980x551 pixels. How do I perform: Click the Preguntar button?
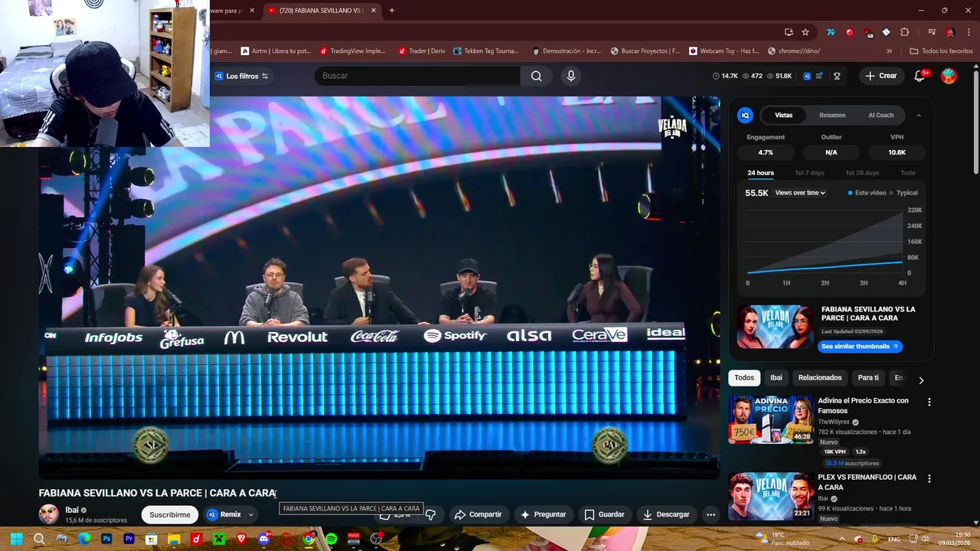coord(543,514)
